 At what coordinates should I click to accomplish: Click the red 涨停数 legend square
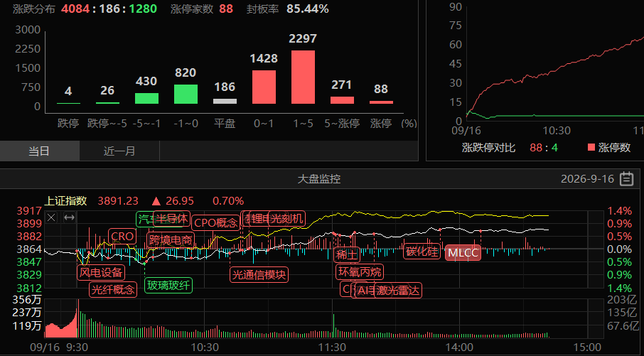click(591, 147)
